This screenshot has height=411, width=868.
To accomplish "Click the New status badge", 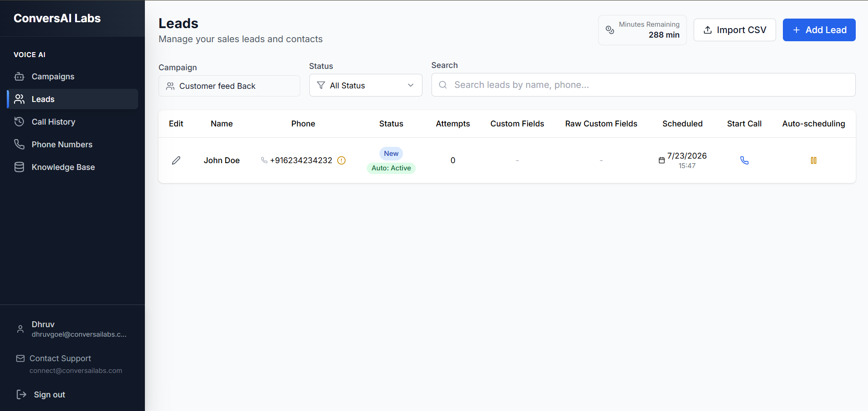I will click(x=391, y=154).
